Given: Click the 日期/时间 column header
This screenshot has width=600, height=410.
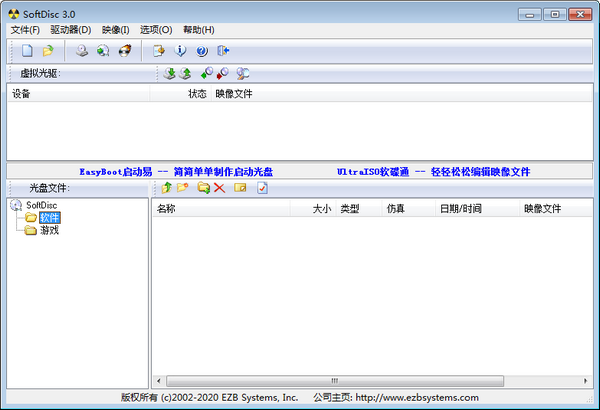Looking at the screenshot, I should point(461,209).
